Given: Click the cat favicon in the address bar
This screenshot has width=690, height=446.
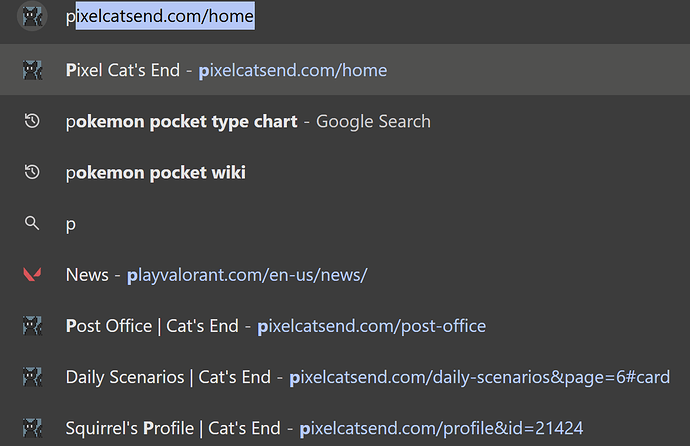Looking at the screenshot, I should point(32,17).
